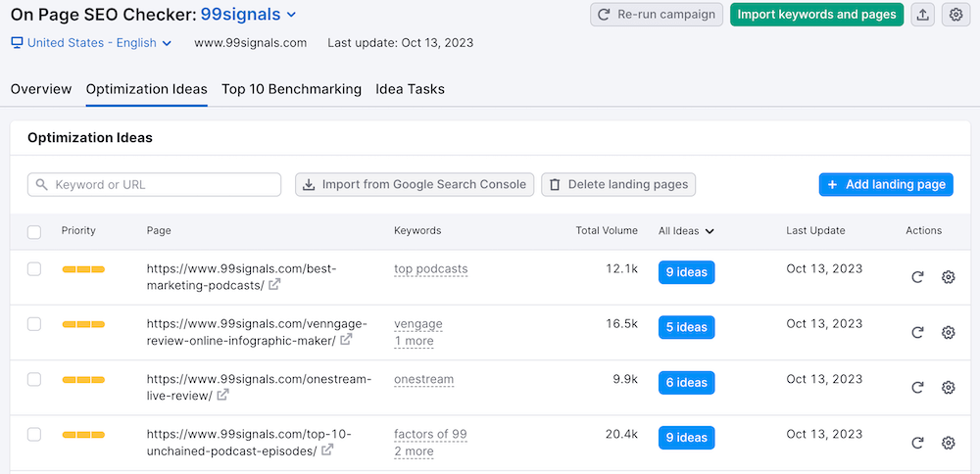
Task: Refresh ideas for onestream-live-review page
Action: click(x=917, y=387)
